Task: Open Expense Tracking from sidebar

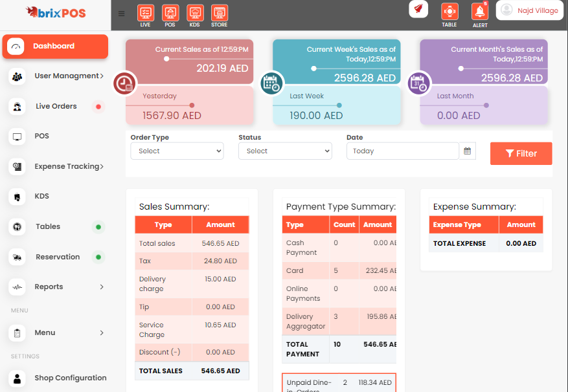Action: point(57,166)
